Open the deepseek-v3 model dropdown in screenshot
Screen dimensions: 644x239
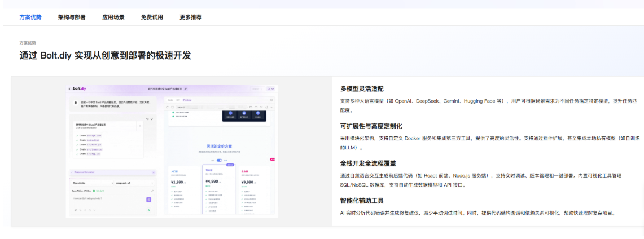click(x=135, y=183)
